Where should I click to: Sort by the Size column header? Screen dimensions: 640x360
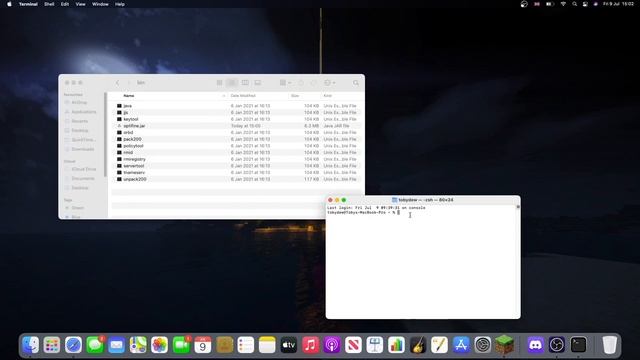295,96
